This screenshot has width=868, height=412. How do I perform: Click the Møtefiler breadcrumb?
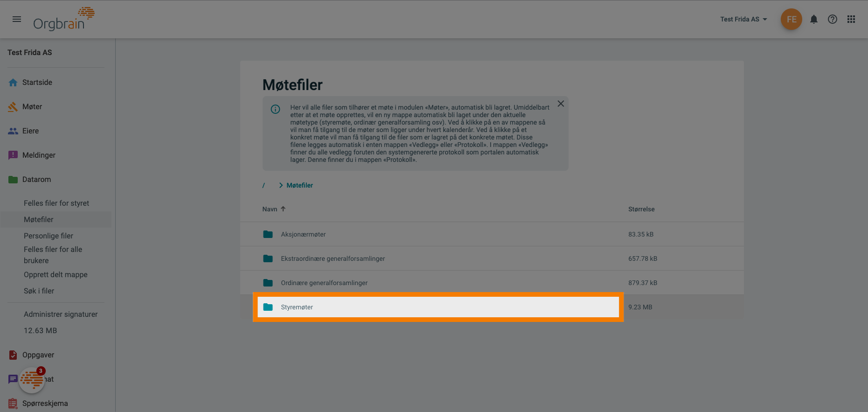point(299,185)
